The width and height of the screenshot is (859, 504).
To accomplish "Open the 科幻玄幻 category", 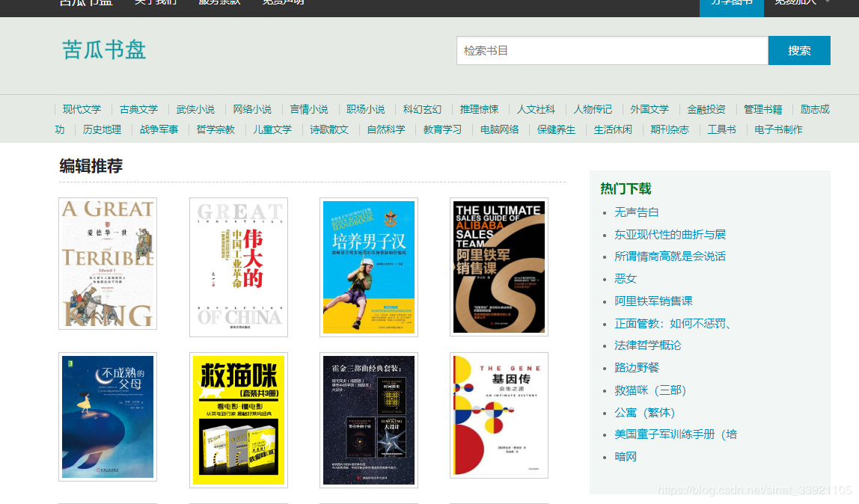I will pos(422,109).
